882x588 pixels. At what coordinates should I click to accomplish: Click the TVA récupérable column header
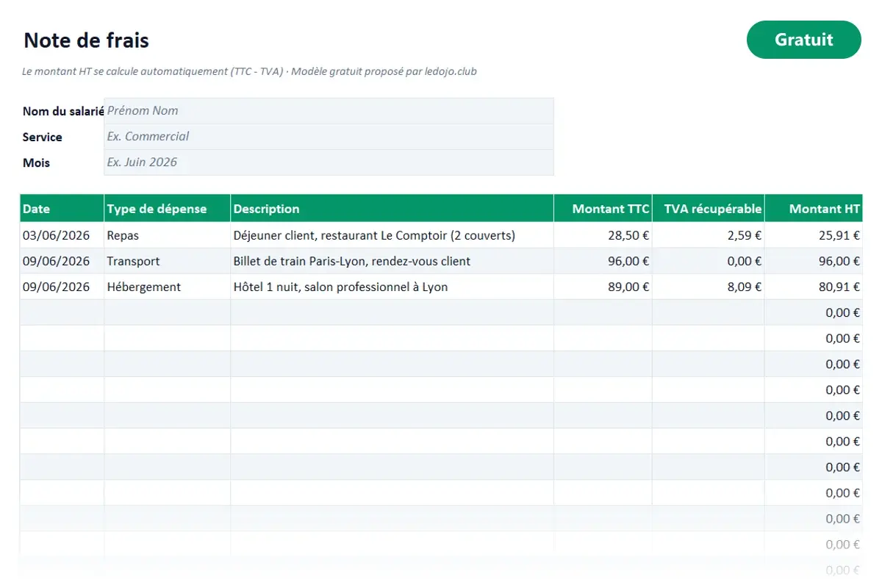tap(709, 209)
